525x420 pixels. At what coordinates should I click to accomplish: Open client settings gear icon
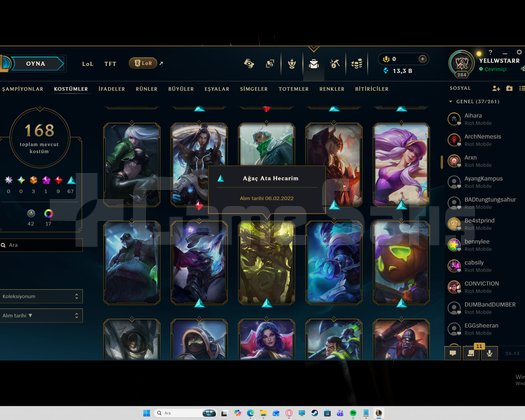click(x=519, y=52)
